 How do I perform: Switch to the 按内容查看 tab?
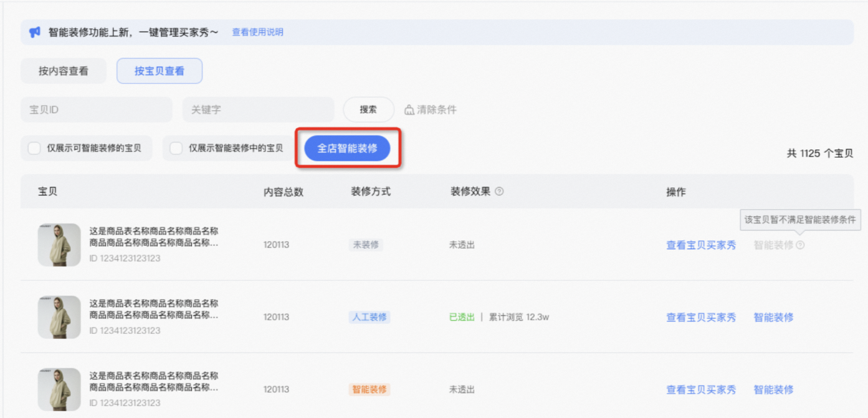click(63, 70)
